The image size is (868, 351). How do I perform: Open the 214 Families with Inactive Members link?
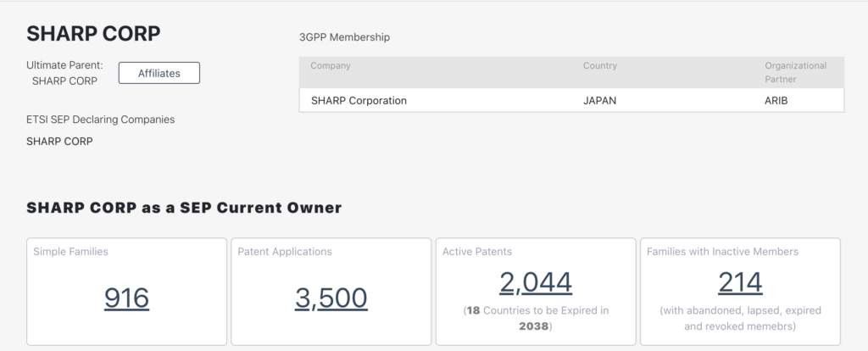point(740,281)
